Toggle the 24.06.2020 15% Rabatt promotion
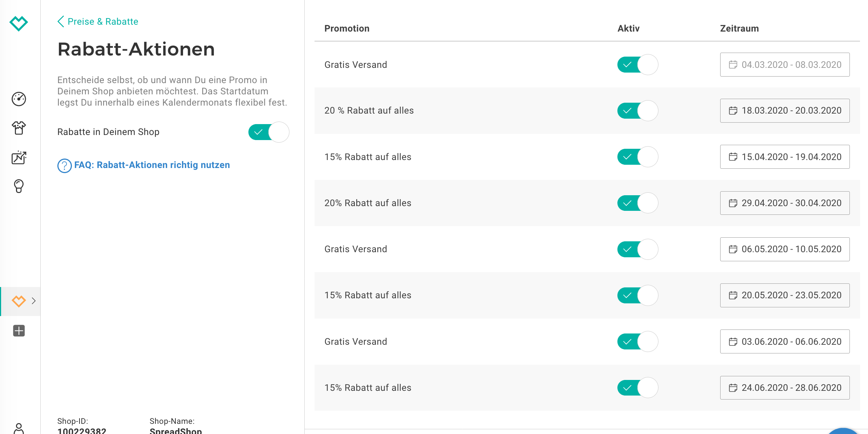The width and height of the screenshot is (868, 434). 637,388
